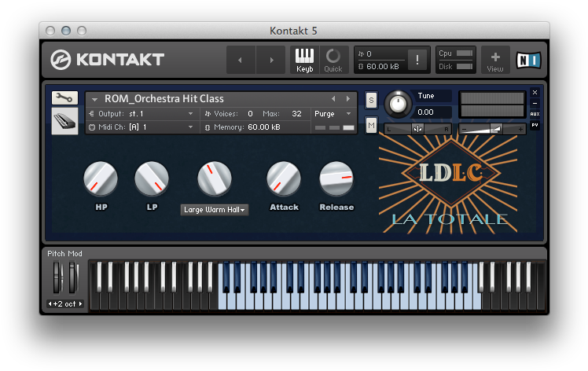
Task: Open the Quick load browser
Action: (333, 60)
